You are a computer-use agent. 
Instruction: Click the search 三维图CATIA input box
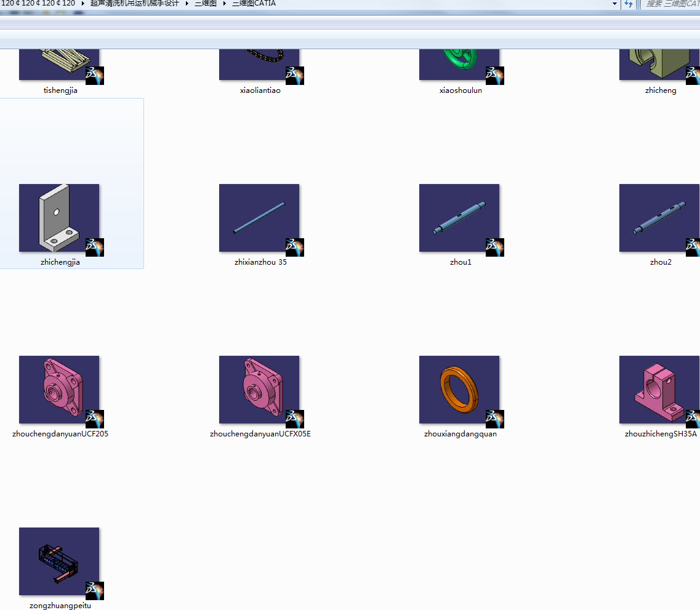(671, 4)
